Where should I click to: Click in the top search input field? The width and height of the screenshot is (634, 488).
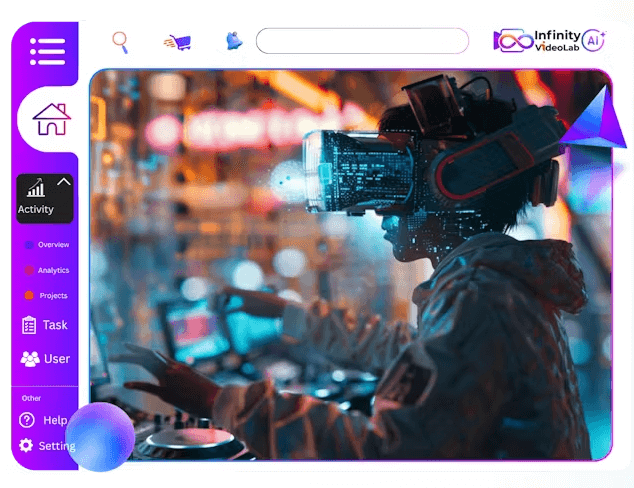coord(362,41)
